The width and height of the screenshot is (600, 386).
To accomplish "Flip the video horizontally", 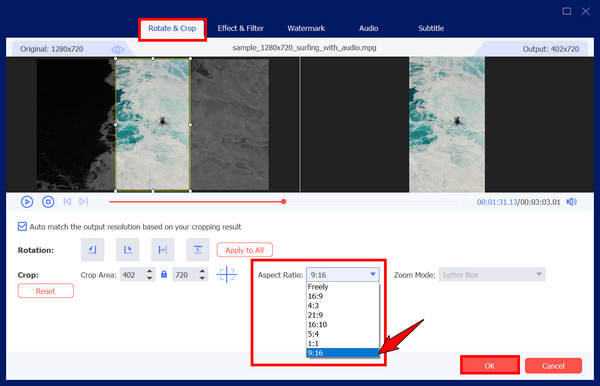I will [x=163, y=250].
